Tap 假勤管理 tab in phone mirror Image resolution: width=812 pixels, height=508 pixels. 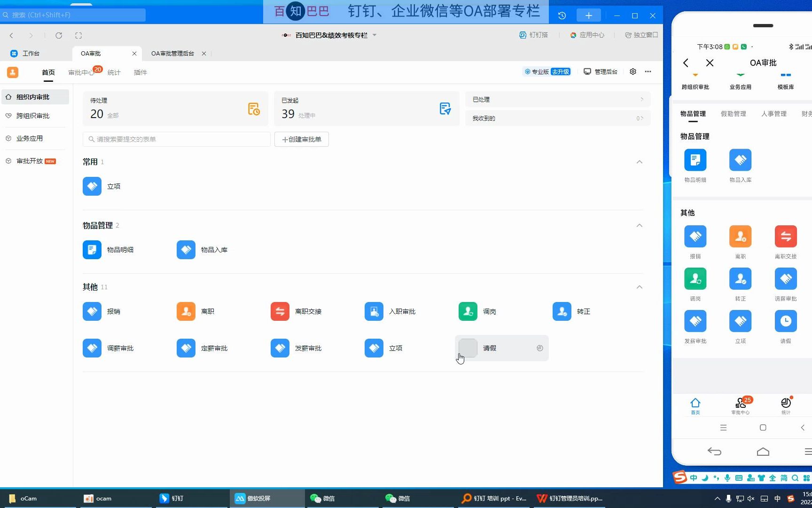click(x=734, y=114)
